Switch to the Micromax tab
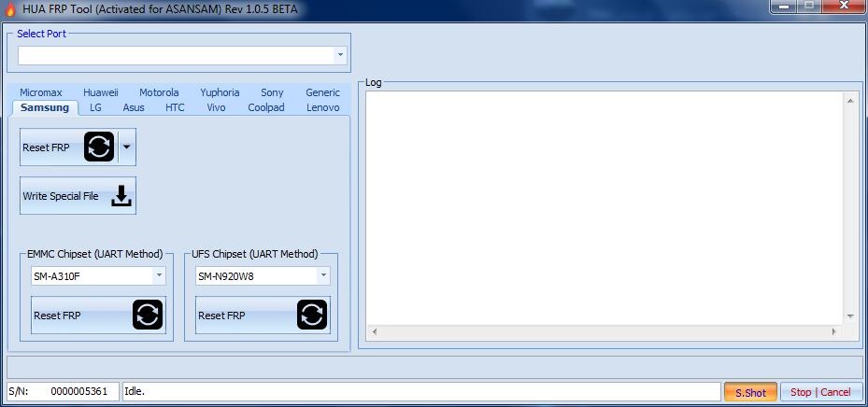 (x=41, y=92)
